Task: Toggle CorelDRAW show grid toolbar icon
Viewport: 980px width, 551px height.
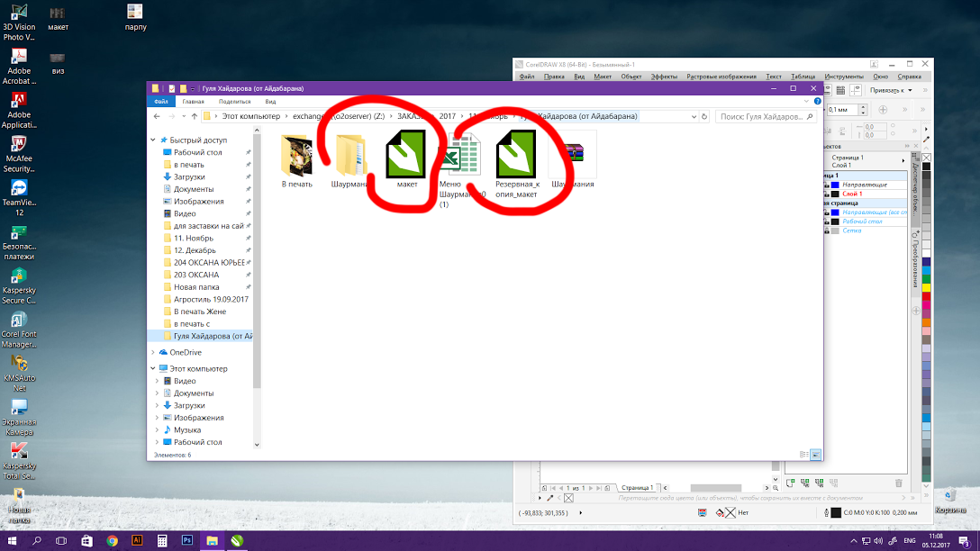Action: point(840,91)
